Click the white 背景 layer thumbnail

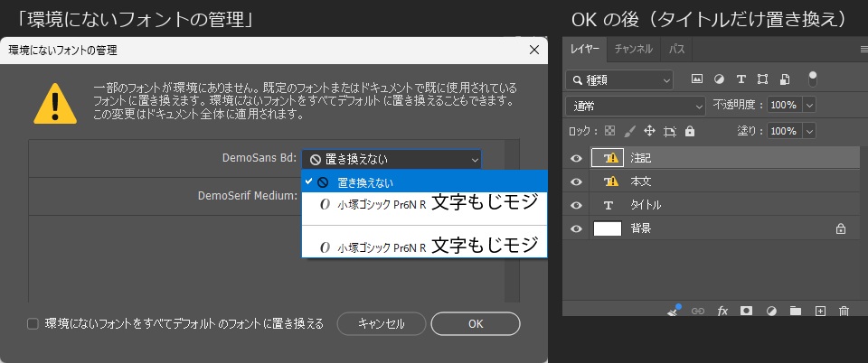click(x=608, y=228)
